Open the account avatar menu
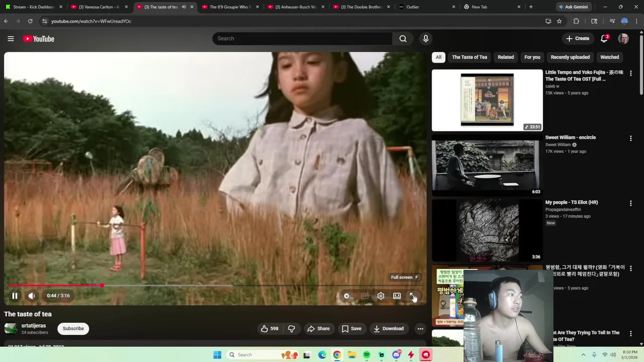 pos(623,39)
